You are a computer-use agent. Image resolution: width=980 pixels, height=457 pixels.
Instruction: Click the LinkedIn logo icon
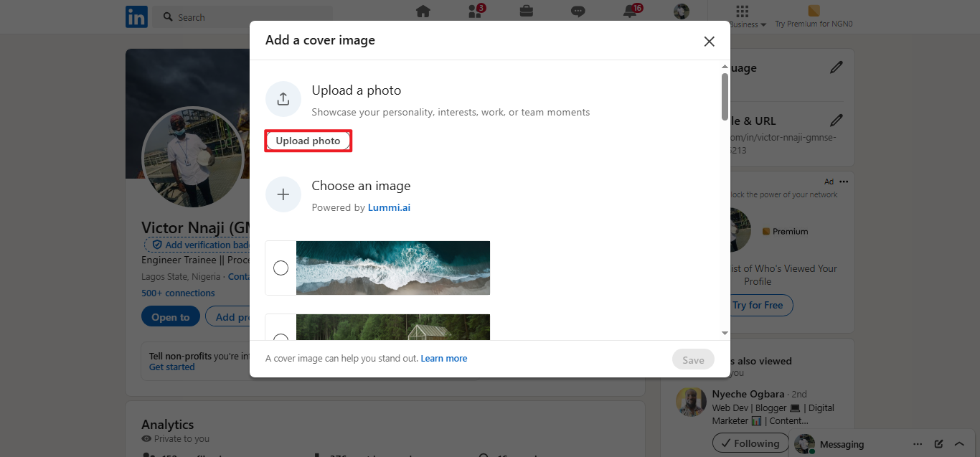coord(136,17)
